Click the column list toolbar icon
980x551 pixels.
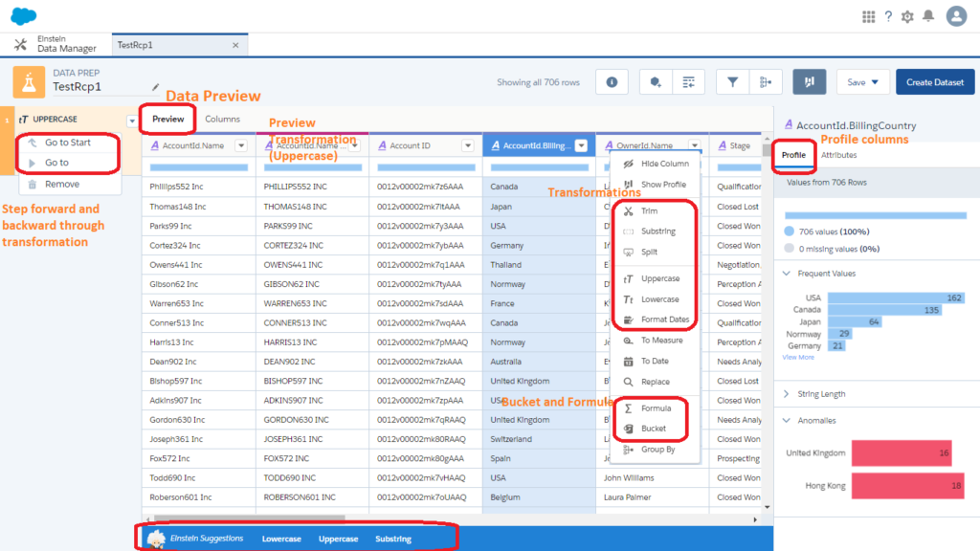689,82
